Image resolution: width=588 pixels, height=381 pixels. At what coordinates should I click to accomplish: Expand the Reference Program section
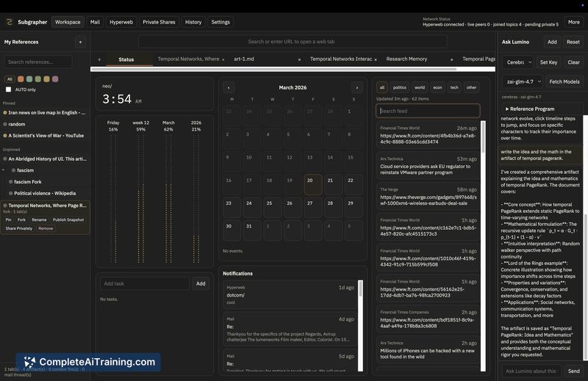[530, 109]
